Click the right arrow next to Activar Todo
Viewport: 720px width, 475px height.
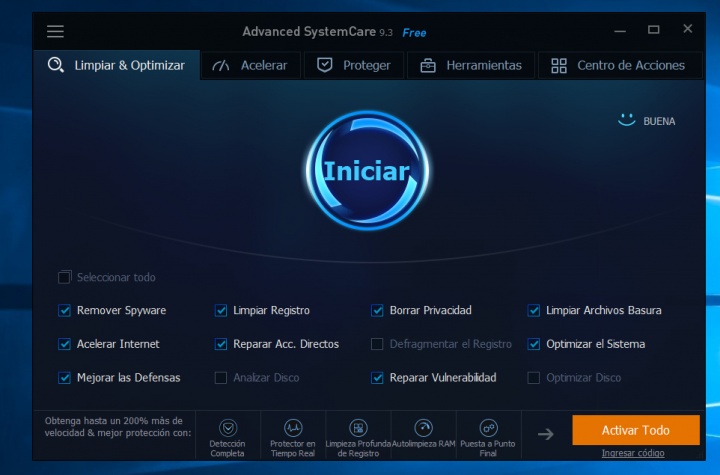(546, 434)
